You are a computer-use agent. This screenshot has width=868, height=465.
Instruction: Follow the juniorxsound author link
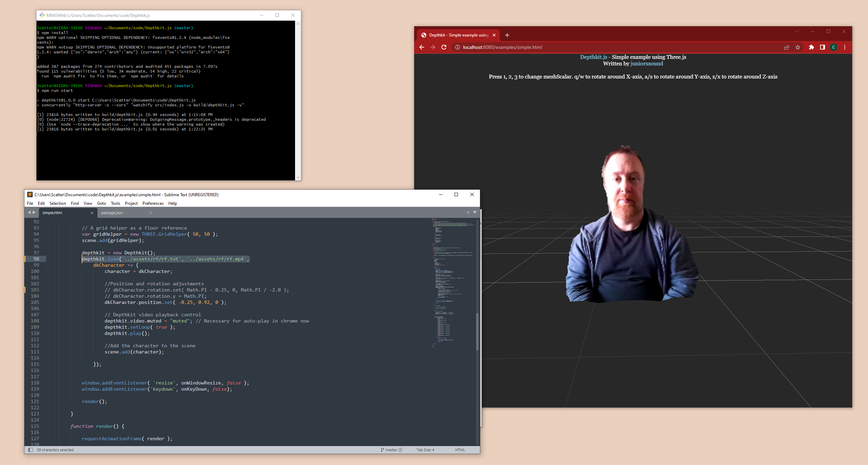tap(647, 64)
